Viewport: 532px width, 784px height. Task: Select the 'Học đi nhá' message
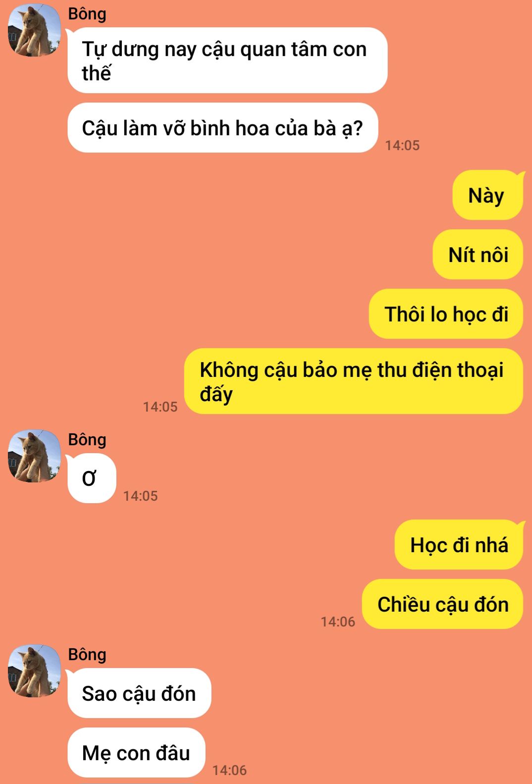pyautogui.click(x=459, y=545)
